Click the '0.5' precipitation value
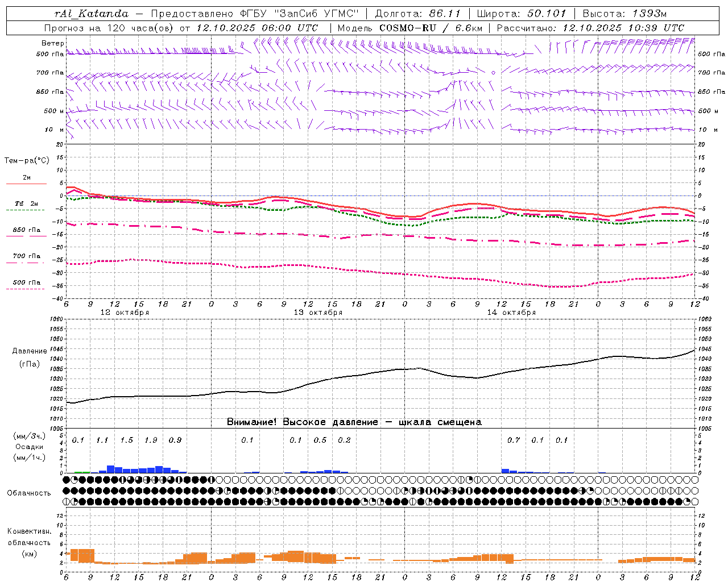Viewport: 728px width, 582px height. tap(320, 440)
